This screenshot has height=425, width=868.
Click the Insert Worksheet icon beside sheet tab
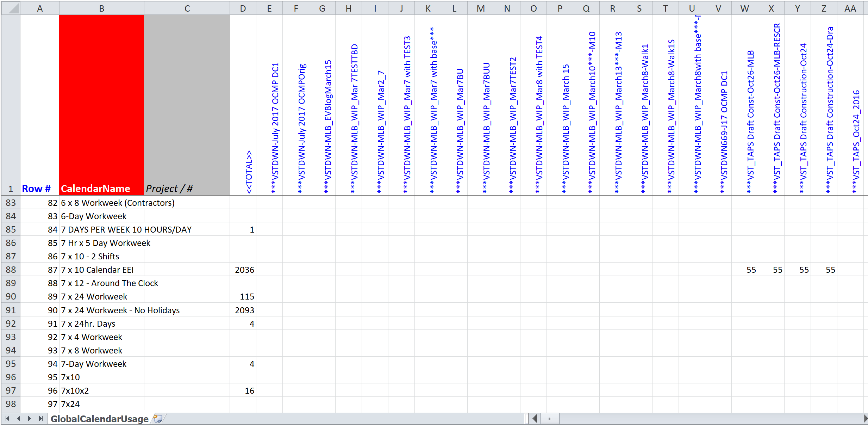pos(158,419)
